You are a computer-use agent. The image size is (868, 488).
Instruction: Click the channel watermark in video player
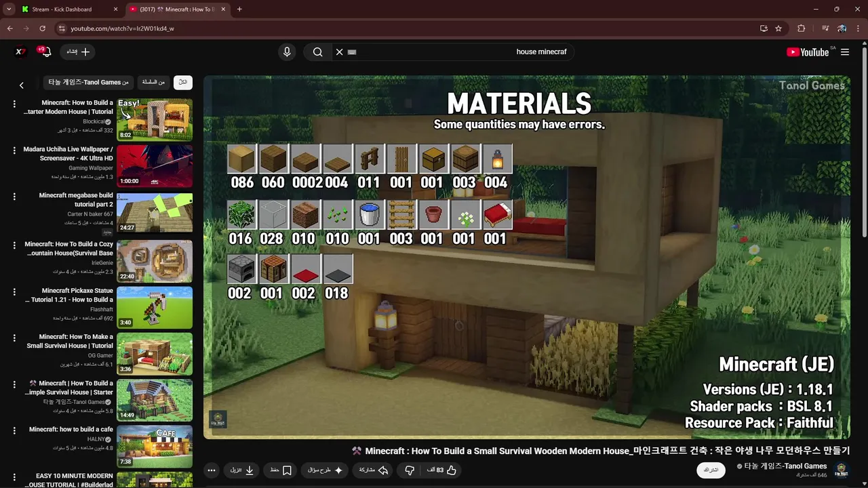click(x=218, y=420)
